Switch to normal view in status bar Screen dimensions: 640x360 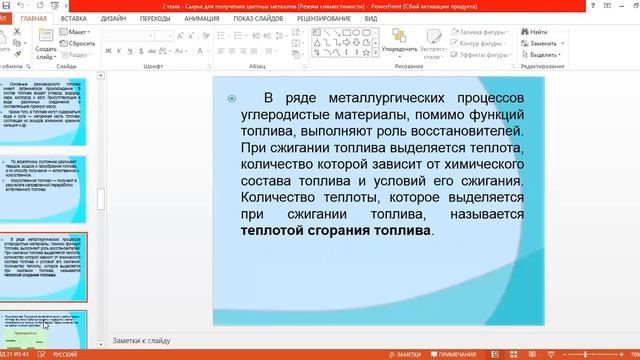495,354
